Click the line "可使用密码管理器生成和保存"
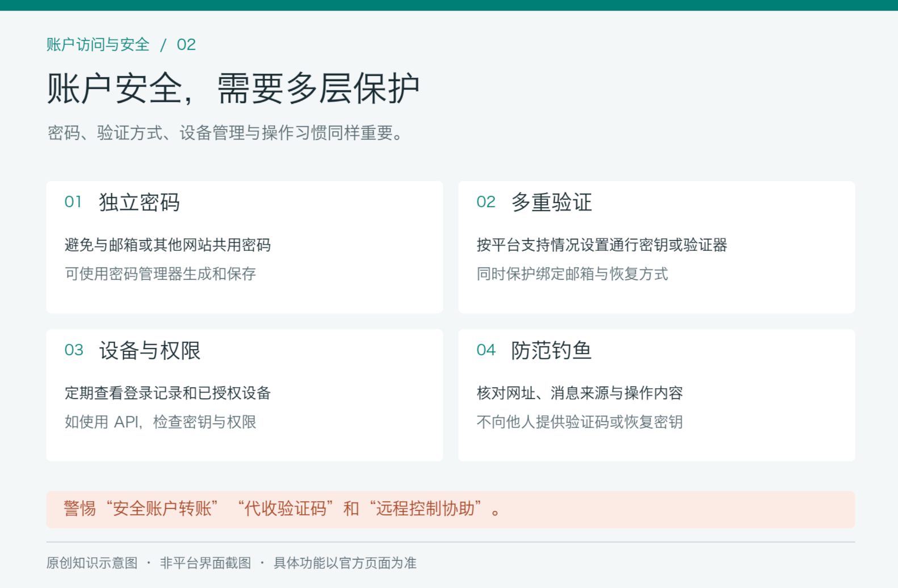The height and width of the screenshot is (588, 898). [160, 274]
